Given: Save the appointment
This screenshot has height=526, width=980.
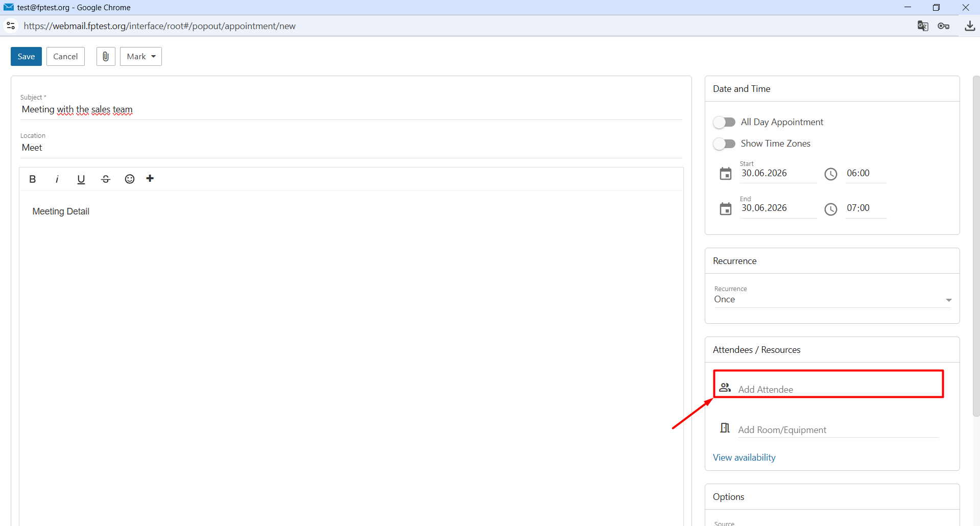Looking at the screenshot, I should [26, 56].
